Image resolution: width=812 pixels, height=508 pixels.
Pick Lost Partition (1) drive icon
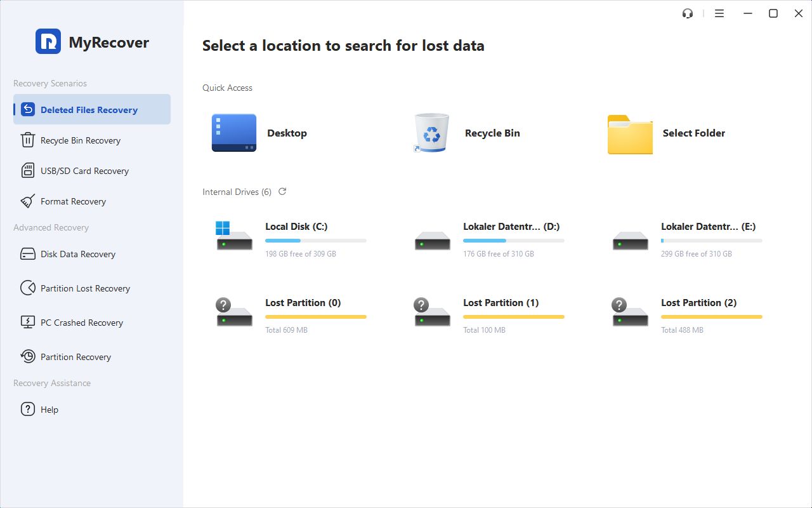coord(432,312)
